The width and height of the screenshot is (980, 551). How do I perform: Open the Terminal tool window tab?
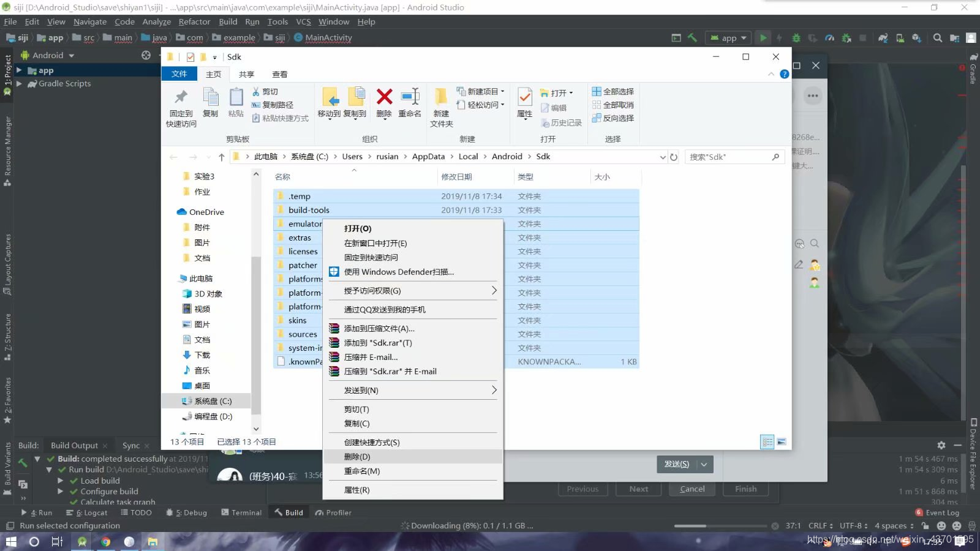pyautogui.click(x=241, y=512)
